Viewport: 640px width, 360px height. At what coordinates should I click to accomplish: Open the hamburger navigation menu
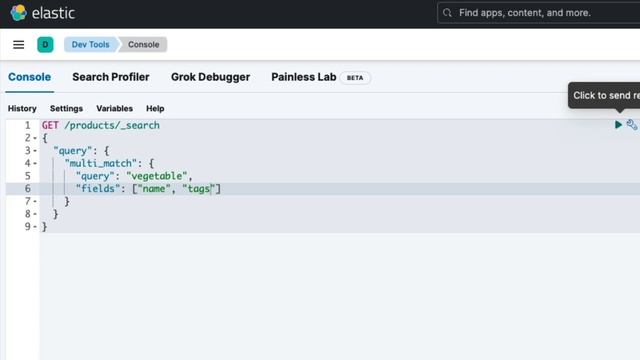coord(18,44)
